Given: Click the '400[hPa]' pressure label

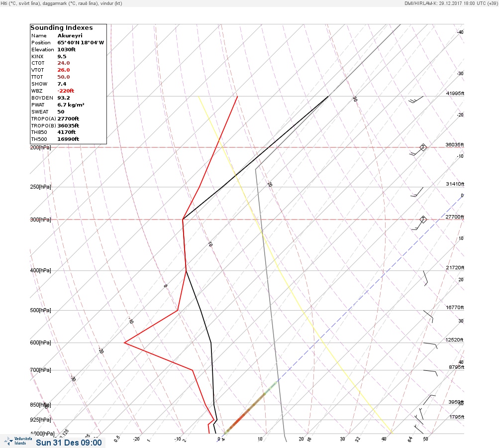Looking at the screenshot, I should pyautogui.click(x=40, y=270).
